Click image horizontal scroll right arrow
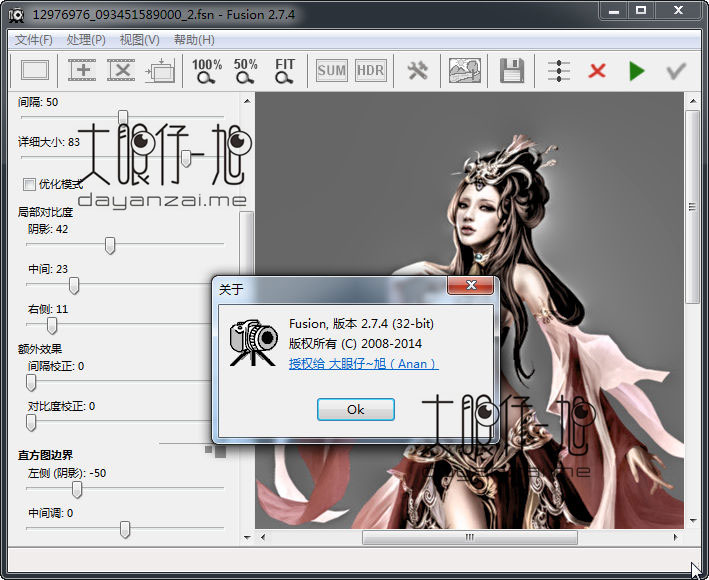 click(676, 537)
